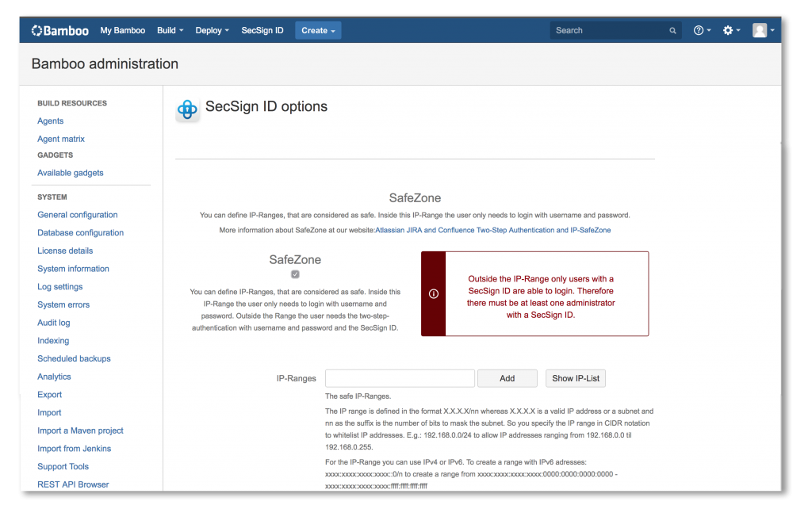Open General configuration in the sidebar
This screenshot has width=812, height=509.
pos(77,214)
